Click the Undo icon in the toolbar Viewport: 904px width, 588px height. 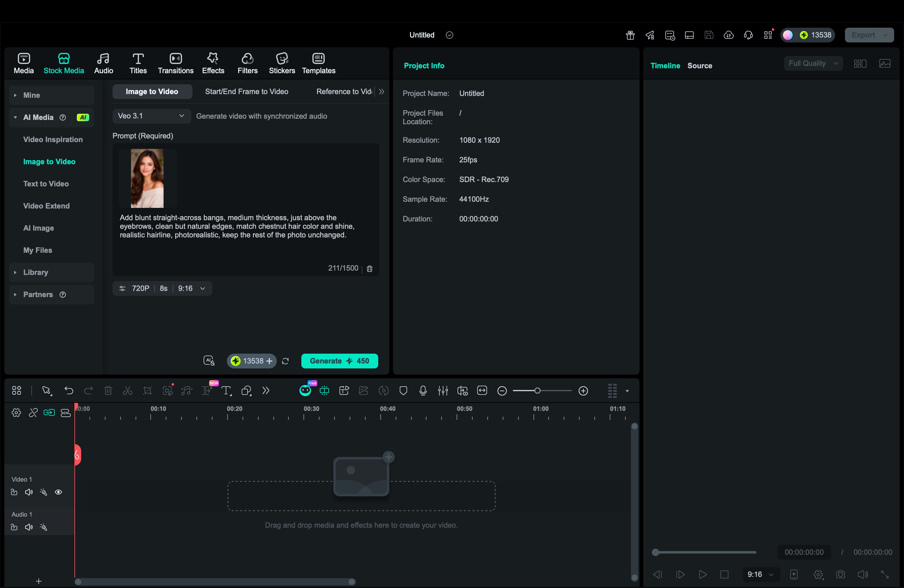(x=69, y=391)
